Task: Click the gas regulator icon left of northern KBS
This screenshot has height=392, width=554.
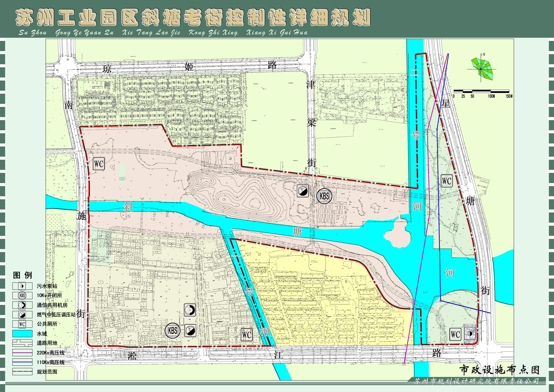Action: [x=303, y=191]
